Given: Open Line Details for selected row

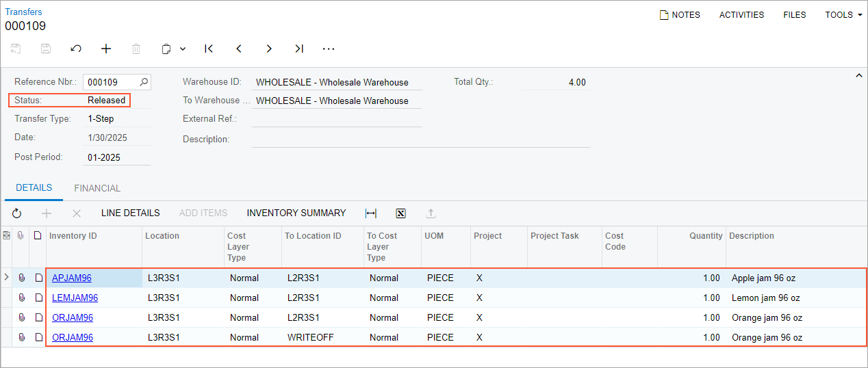Looking at the screenshot, I should coord(130,213).
